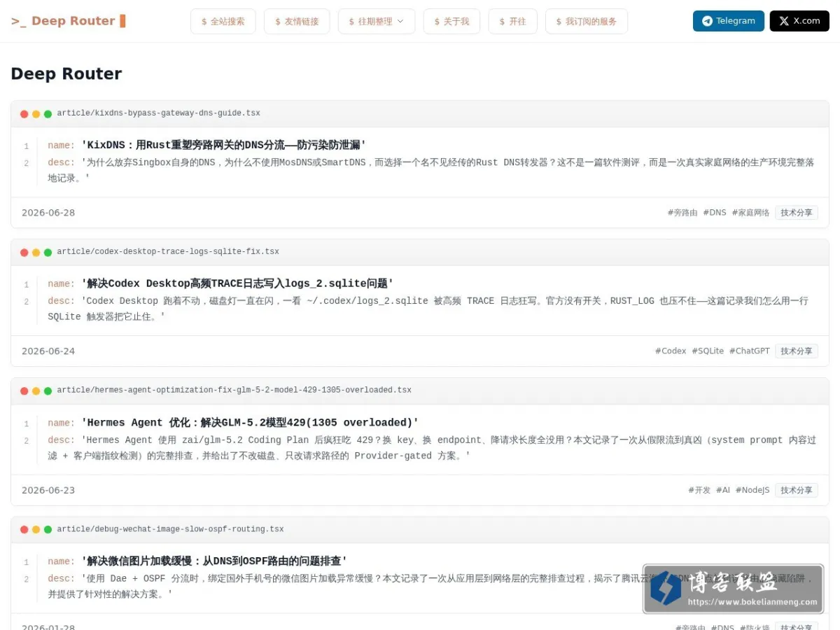Click the X.com button
This screenshot has width=840, height=630.
pyautogui.click(x=799, y=21)
